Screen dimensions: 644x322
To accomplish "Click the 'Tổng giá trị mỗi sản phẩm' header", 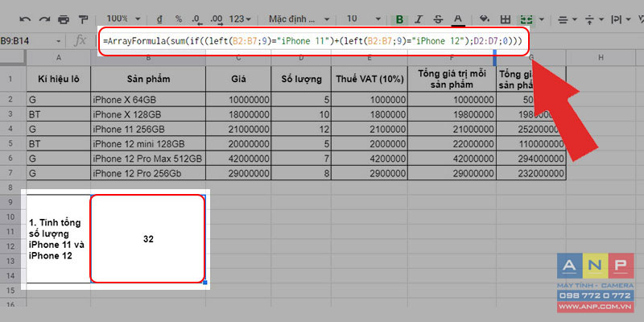I will tap(452, 79).
